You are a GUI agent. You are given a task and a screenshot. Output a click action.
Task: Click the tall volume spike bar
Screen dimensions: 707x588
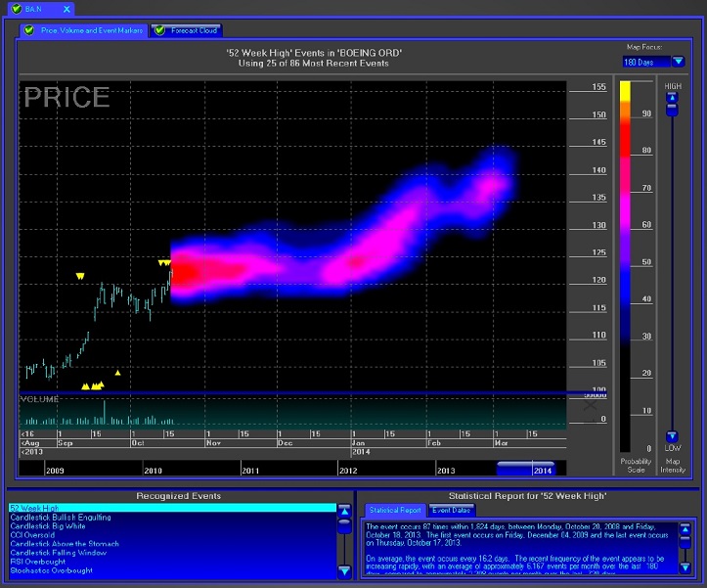pos(105,412)
